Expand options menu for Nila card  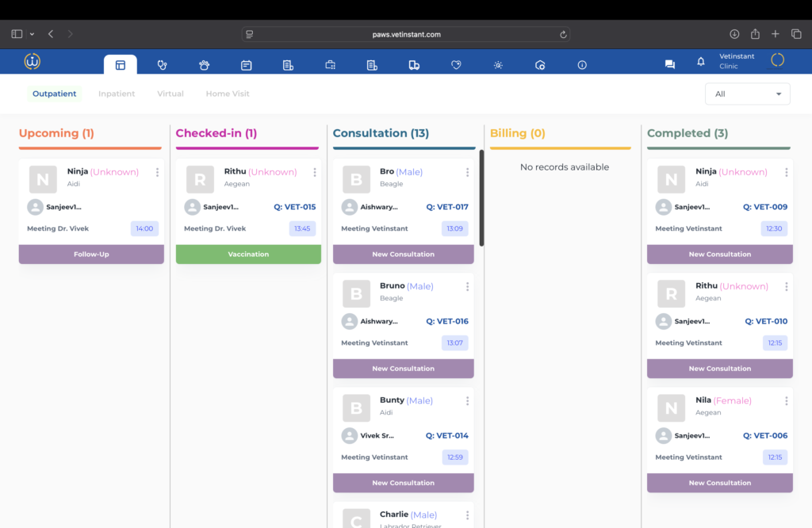(x=787, y=401)
